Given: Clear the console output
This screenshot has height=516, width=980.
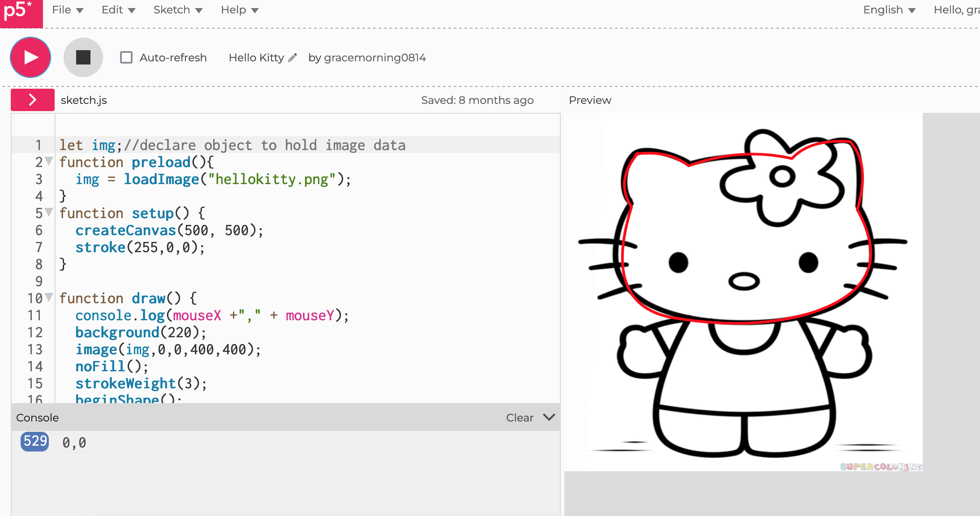Looking at the screenshot, I should pos(520,417).
